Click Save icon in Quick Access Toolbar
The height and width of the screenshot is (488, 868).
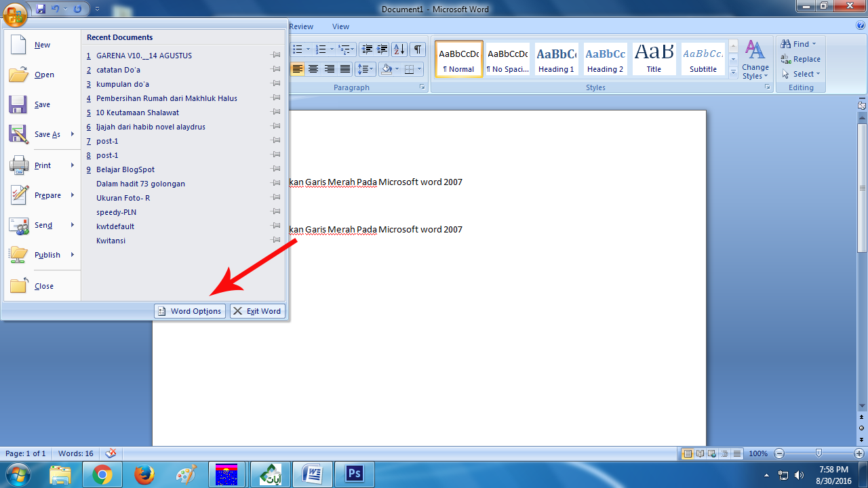click(x=41, y=9)
